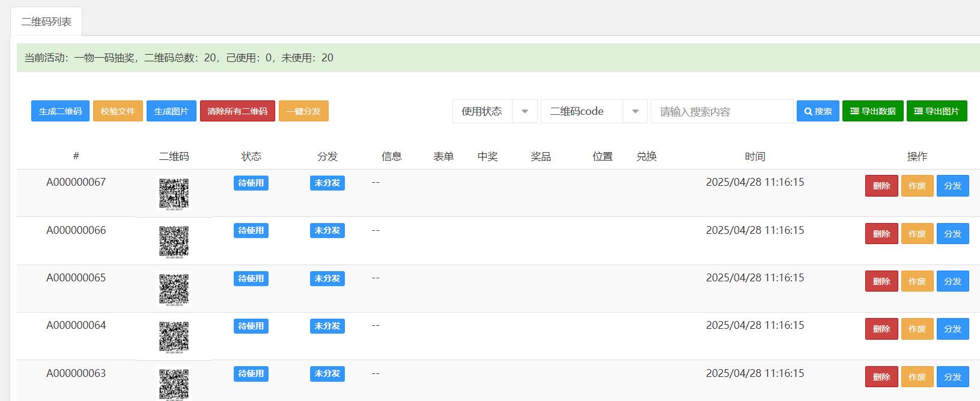
Task: Click the timestamp in row A000000067
Action: coord(755,182)
